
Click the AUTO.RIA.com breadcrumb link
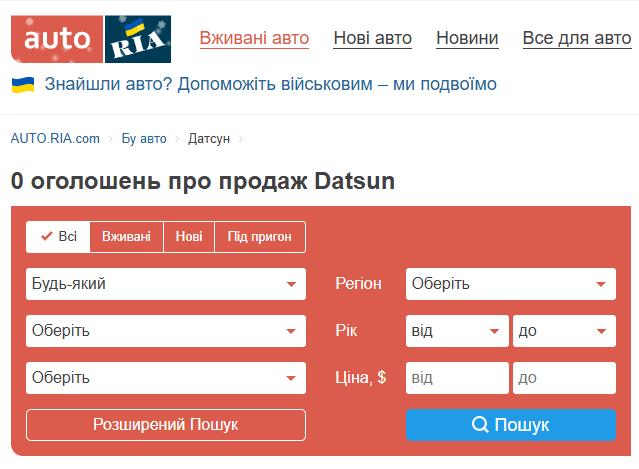click(x=55, y=139)
